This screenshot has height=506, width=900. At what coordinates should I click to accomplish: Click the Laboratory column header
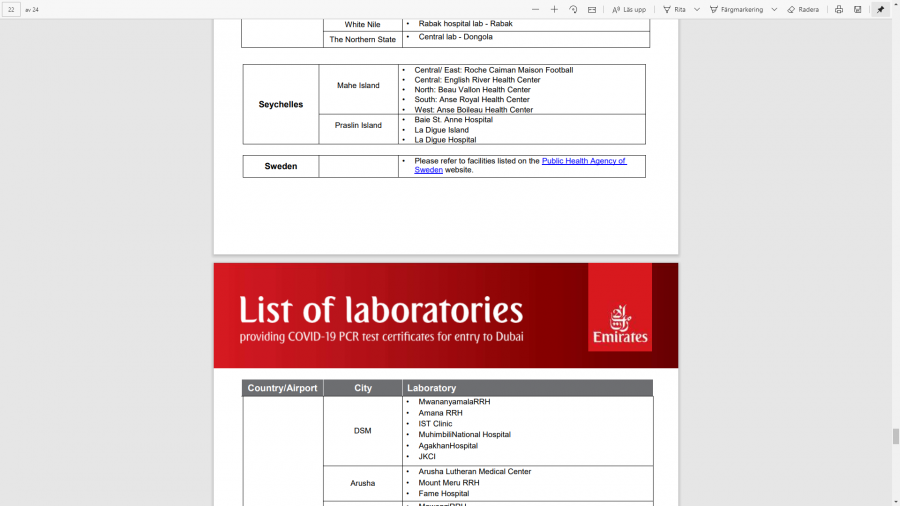click(x=431, y=388)
